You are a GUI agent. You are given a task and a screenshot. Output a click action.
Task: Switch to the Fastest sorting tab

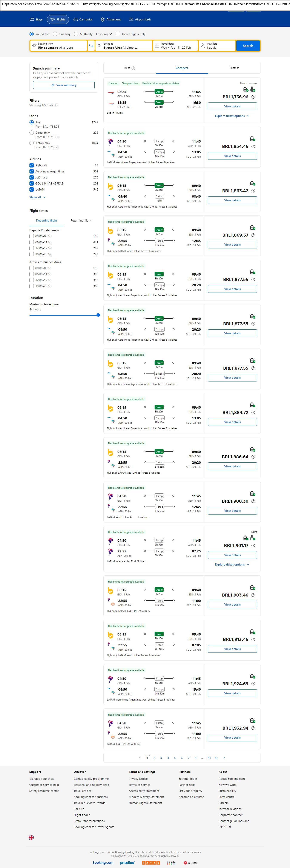(x=234, y=68)
